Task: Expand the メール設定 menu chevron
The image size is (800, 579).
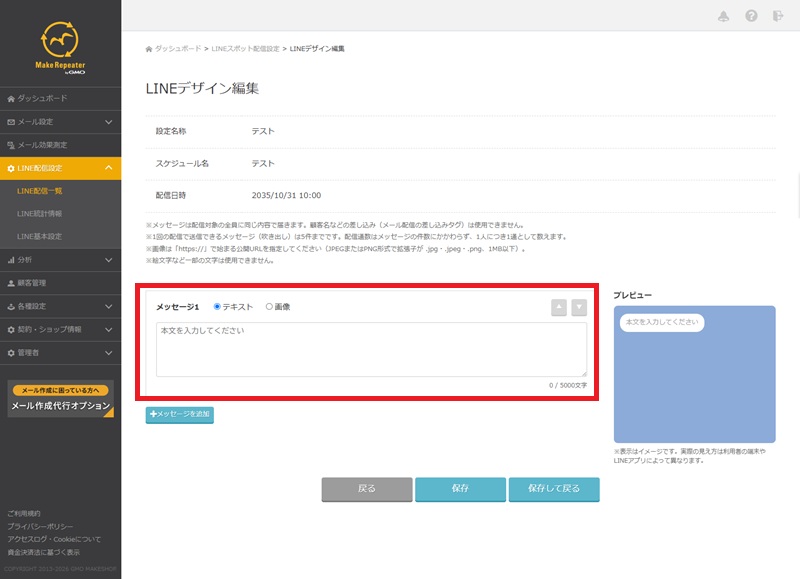Action: [108, 122]
